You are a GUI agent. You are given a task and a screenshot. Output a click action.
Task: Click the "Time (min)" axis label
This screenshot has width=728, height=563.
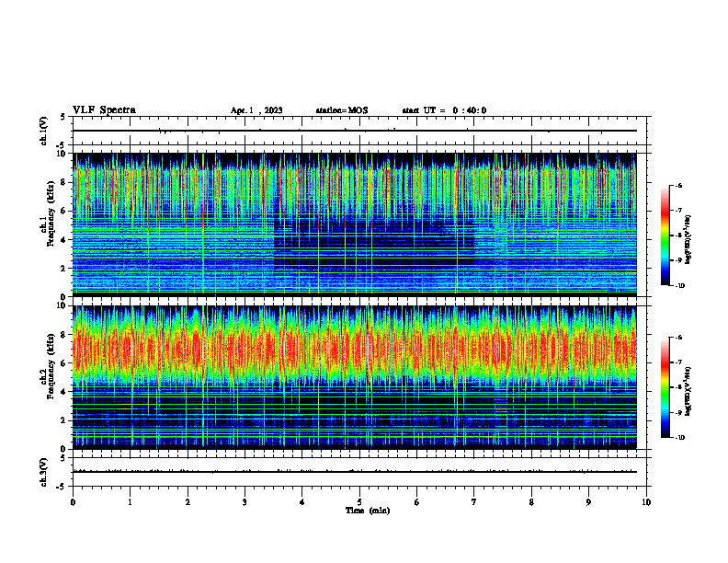368,511
